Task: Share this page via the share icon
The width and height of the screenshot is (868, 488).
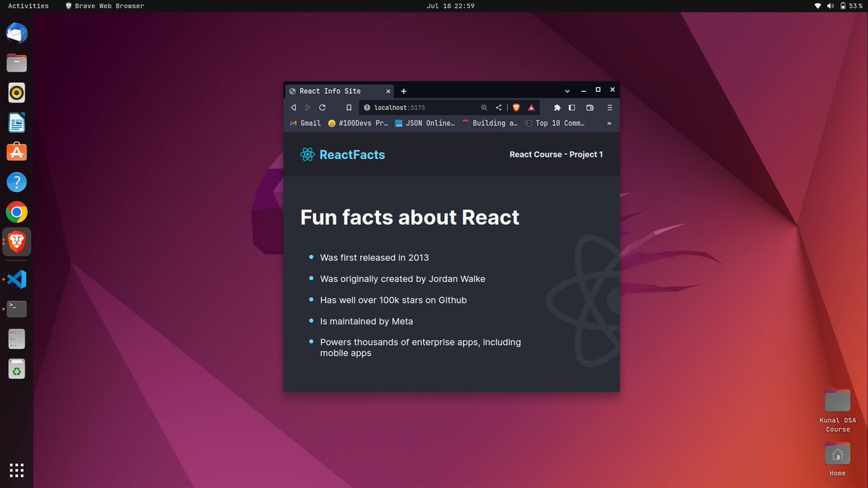Action: 498,107
